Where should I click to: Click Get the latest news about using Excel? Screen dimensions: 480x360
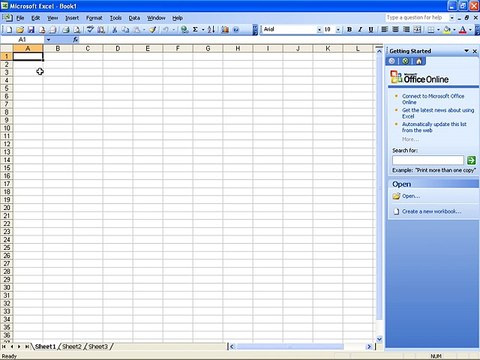click(438, 113)
